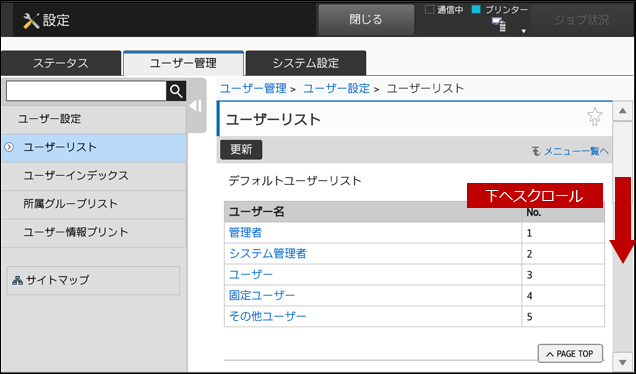Open 所属グループリスト in the sidebar

[93, 204]
